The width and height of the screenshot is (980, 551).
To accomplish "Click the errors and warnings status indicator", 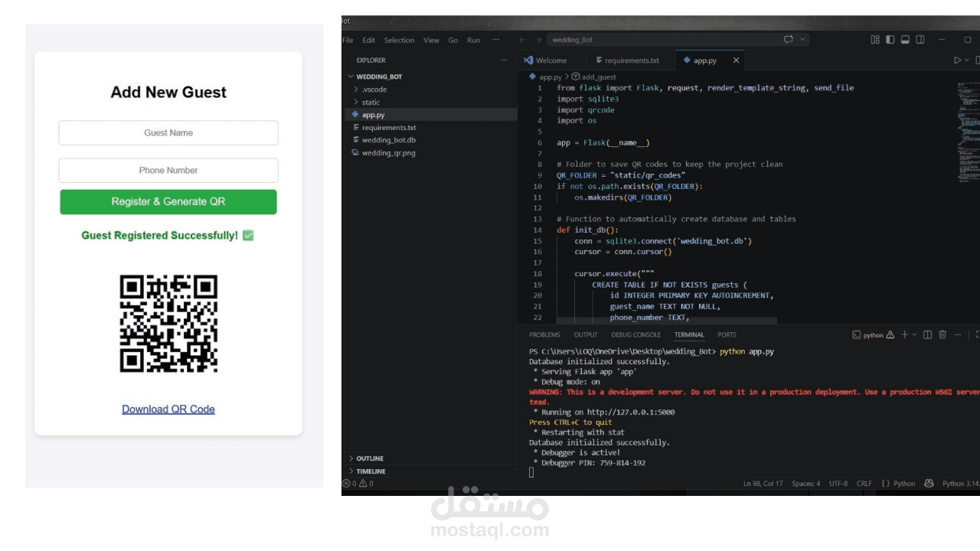I will 358,484.
